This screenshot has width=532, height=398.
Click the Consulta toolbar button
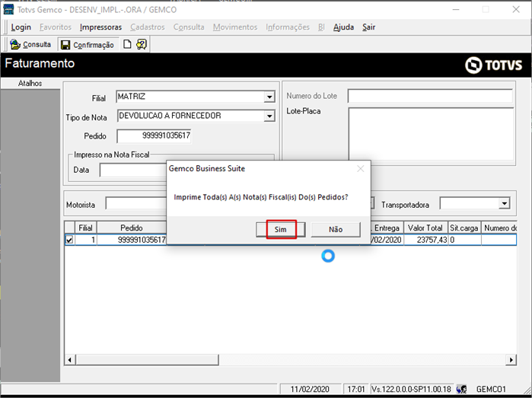[30, 44]
